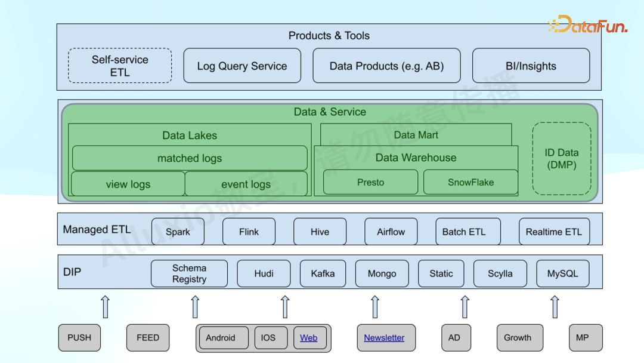
Task: Click the Growth source box
Action: pyautogui.click(x=518, y=338)
